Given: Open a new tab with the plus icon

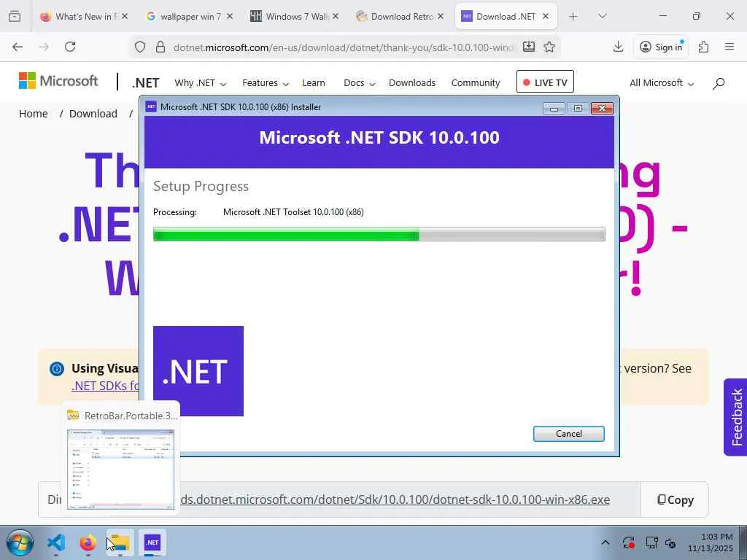Looking at the screenshot, I should point(573,16).
